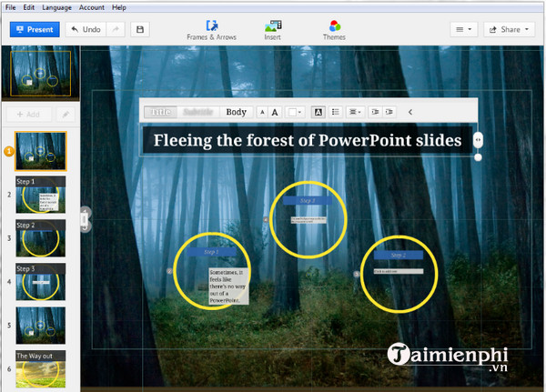Open the Share dropdown
The width and height of the screenshot is (546, 392).
tap(509, 30)
